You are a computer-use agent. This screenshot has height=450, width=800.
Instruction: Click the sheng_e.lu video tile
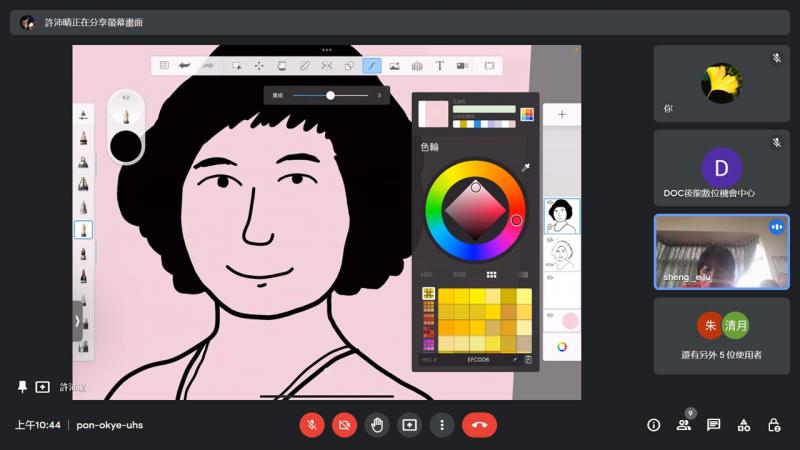721,252
